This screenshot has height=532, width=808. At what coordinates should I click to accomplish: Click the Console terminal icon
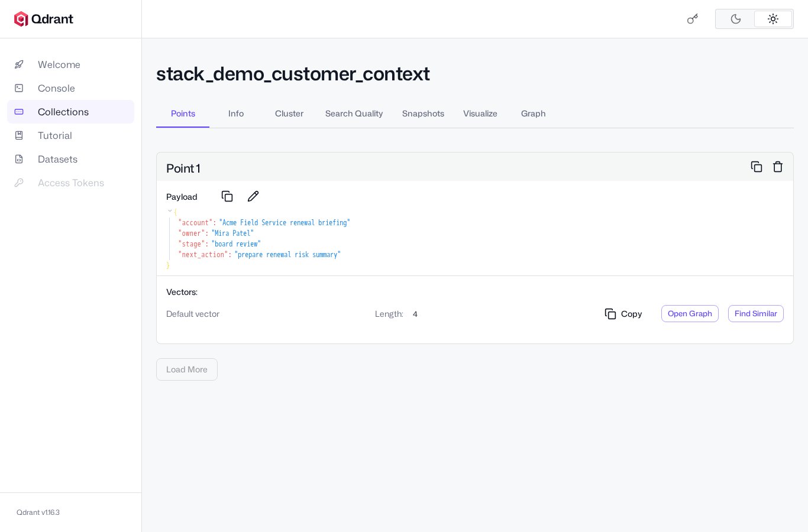19,88
